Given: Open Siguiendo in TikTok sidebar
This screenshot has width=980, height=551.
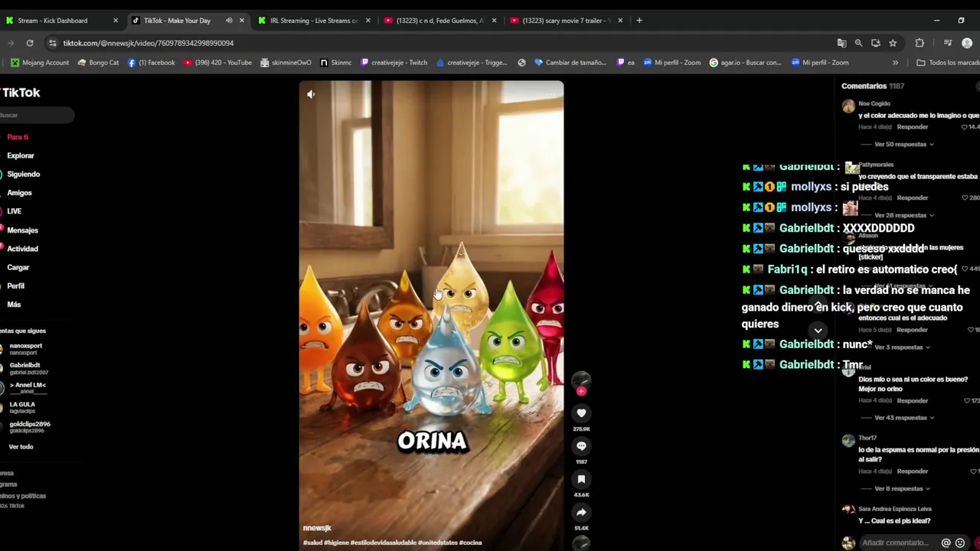Looking at the screenshot, I should [x=23, y=174].
